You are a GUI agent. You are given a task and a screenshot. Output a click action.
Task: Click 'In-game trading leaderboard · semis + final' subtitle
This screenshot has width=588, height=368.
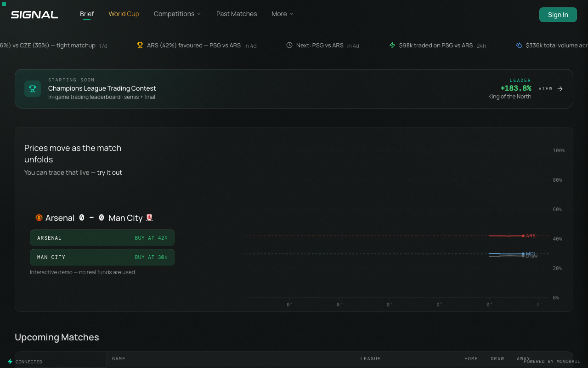pos(102,97)
